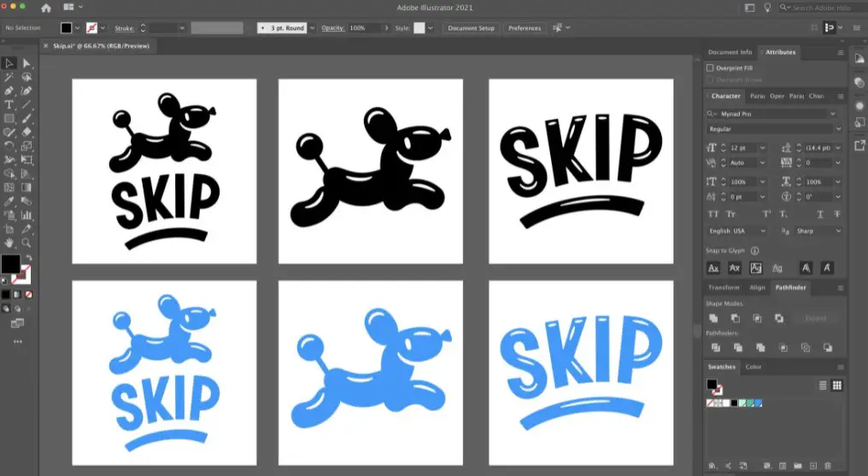The width and height of the screenshot is (868, 476).
Task: Open the 12 pt font size dropdown
Action: click(x=762, y=148)
